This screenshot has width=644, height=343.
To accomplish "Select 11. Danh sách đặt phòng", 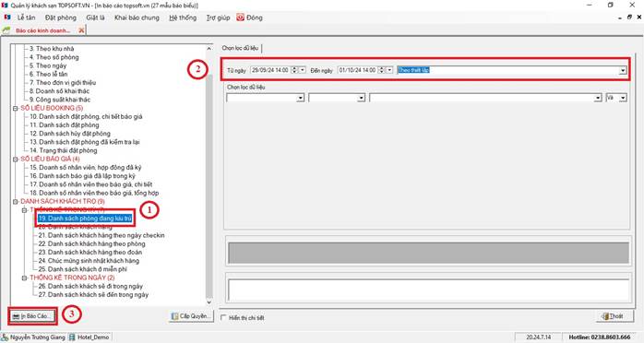I will [x=64, y=125].
